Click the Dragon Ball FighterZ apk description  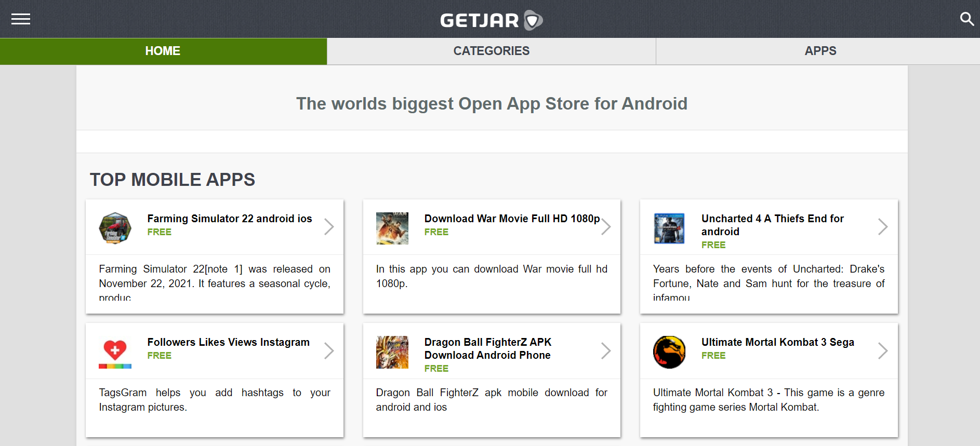(492, 400)
